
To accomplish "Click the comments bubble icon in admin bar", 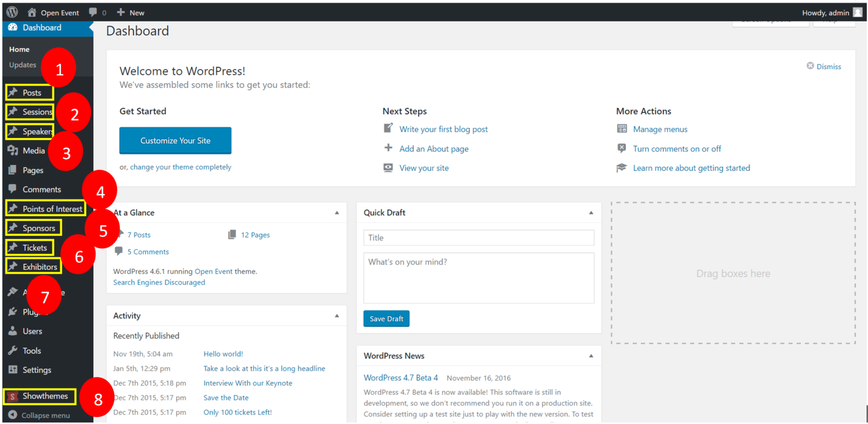I will coord(93,12).
